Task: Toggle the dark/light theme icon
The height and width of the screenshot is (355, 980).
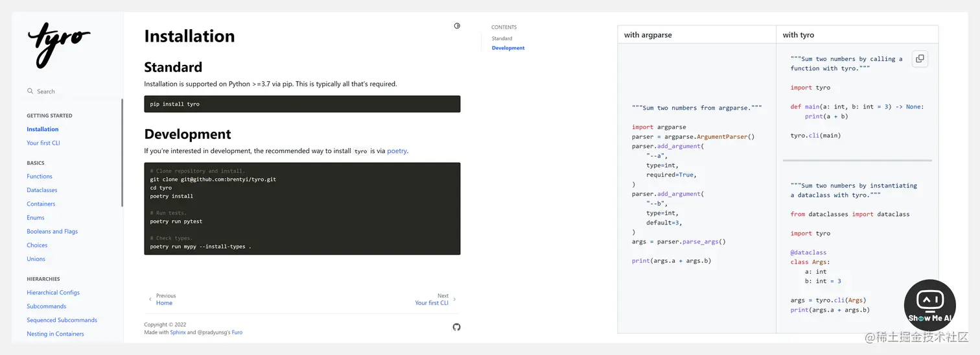Action: click(457, 26)
